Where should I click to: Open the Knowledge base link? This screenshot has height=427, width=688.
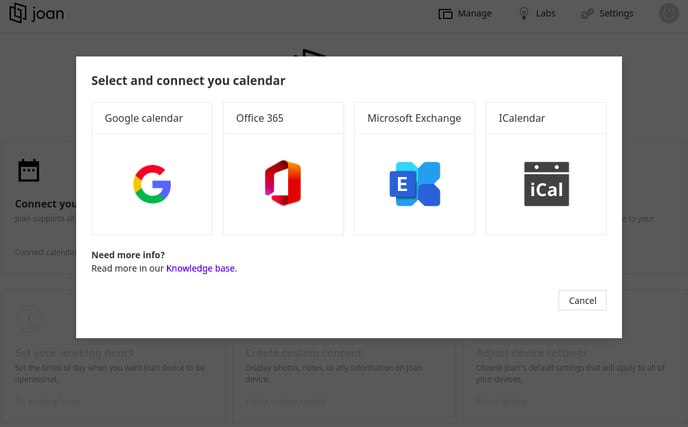click(x=201, y=269)
